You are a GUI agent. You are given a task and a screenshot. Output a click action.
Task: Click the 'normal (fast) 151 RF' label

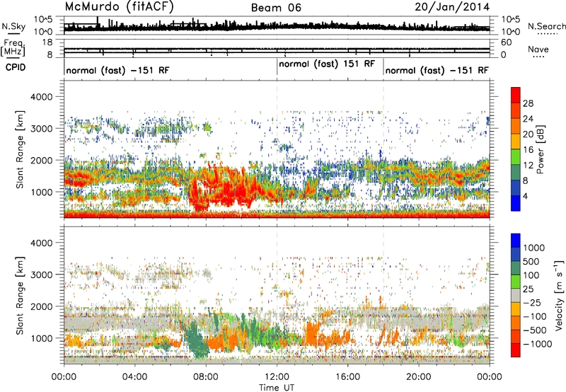327,64
